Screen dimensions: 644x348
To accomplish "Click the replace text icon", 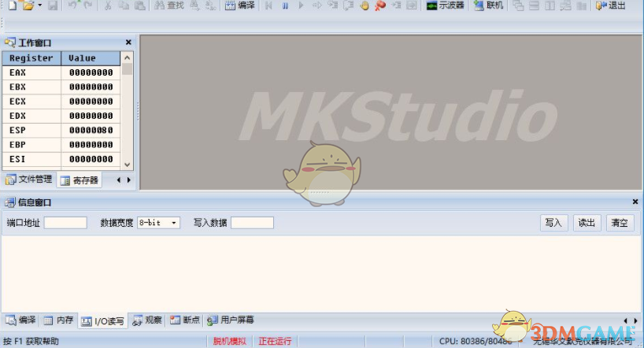I will [x=210, y=6].
